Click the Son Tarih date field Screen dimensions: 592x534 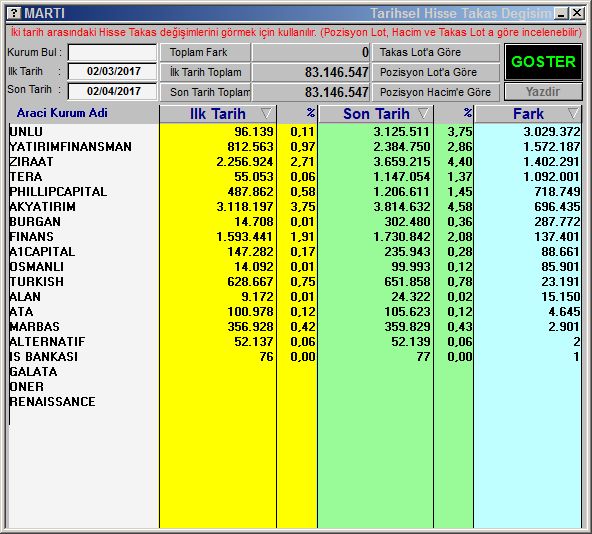point(113,91)
